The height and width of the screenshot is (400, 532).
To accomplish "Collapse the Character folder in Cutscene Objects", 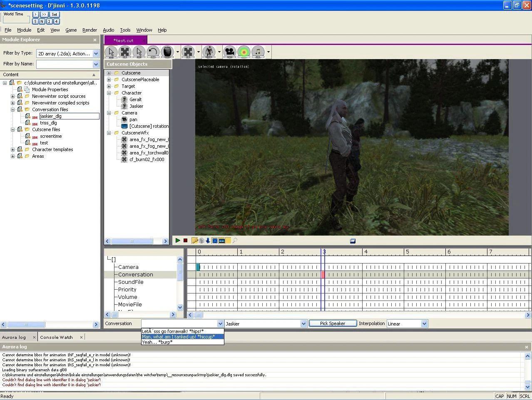I will (109, 93).
